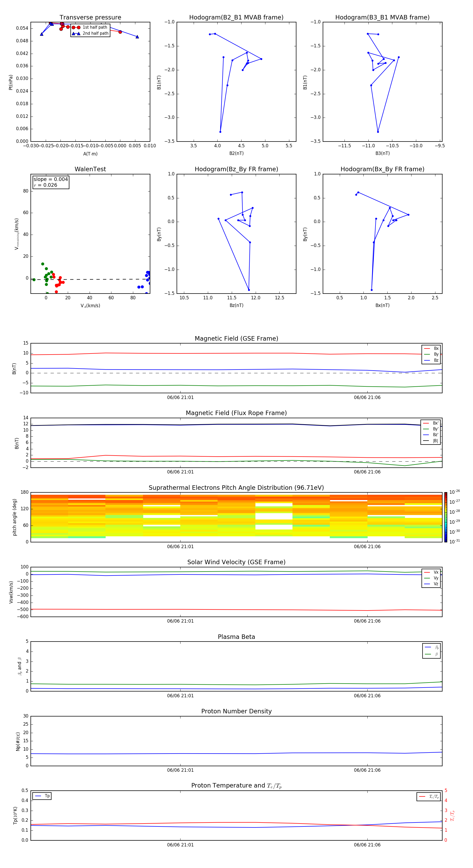Click 'Magnetic Field (GSE Frame)' title
Viewport: 473px width, 868px height.
click(x=236, y=339)
